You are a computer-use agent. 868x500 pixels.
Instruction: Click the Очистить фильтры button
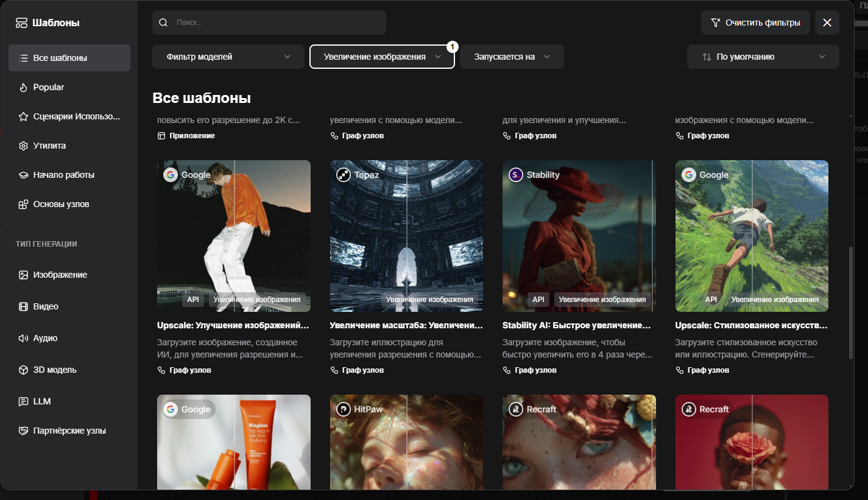[755, 23]
